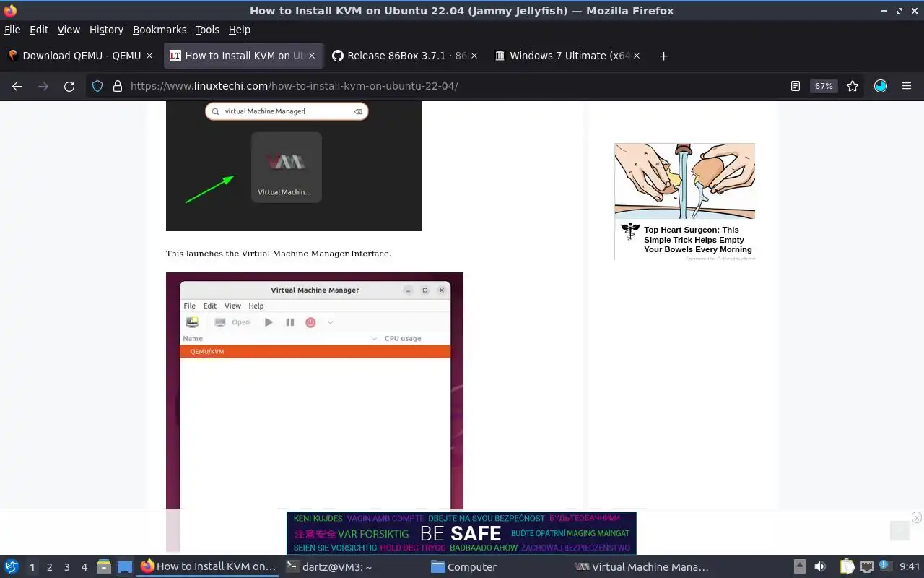The image size is (924, 578).
Task: Open the Help menu in Firefox menubar
Action: pos(240,30)
